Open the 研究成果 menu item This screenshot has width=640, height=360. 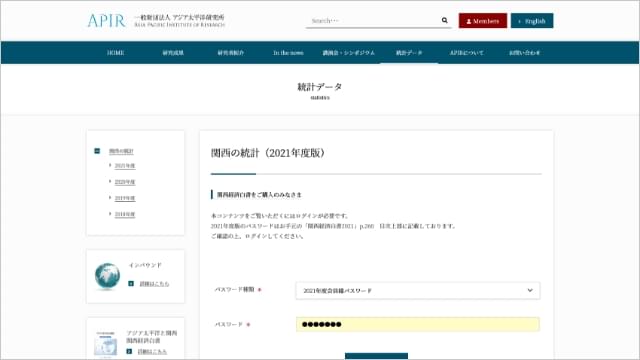(173, 53)
